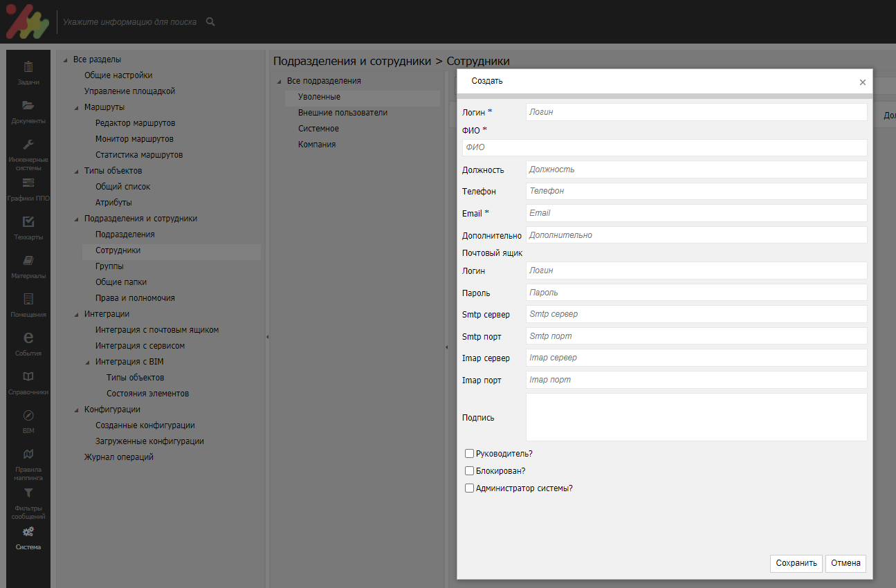This screenshot has width=896, height=588.
Task: Select Внешние пользователи department
Action: (342, 113)
